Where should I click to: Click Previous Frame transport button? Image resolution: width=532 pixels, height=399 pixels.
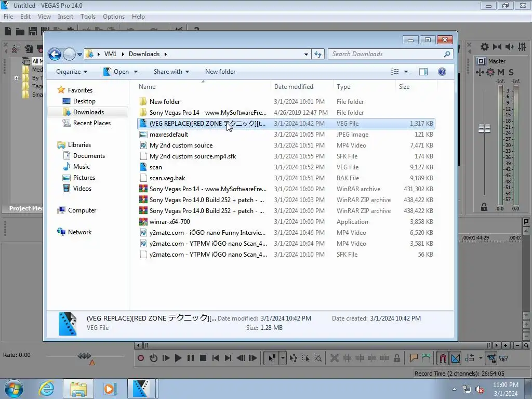pyautogui.click(x=241, y=358)
